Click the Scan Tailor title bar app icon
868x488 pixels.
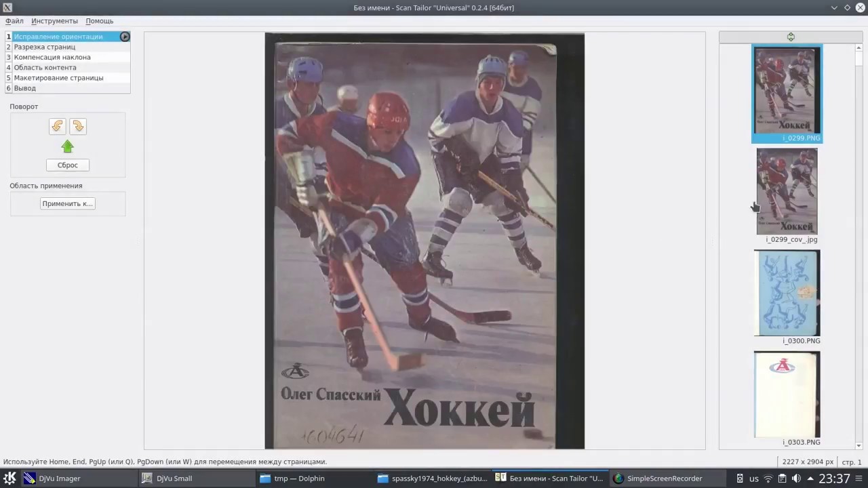(x=7, y=7)
